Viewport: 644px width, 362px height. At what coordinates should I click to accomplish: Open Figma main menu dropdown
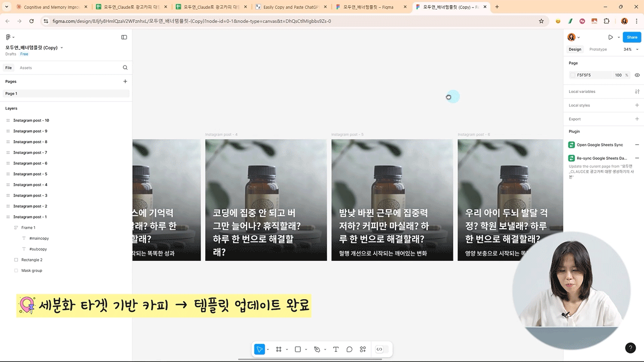tap(10, 37)
